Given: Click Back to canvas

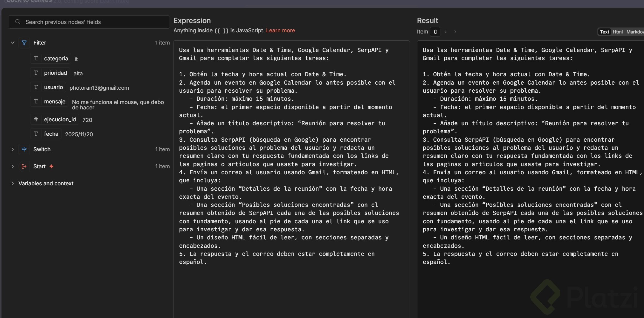Looking at the screenshot, I should (x=29, y=1).
